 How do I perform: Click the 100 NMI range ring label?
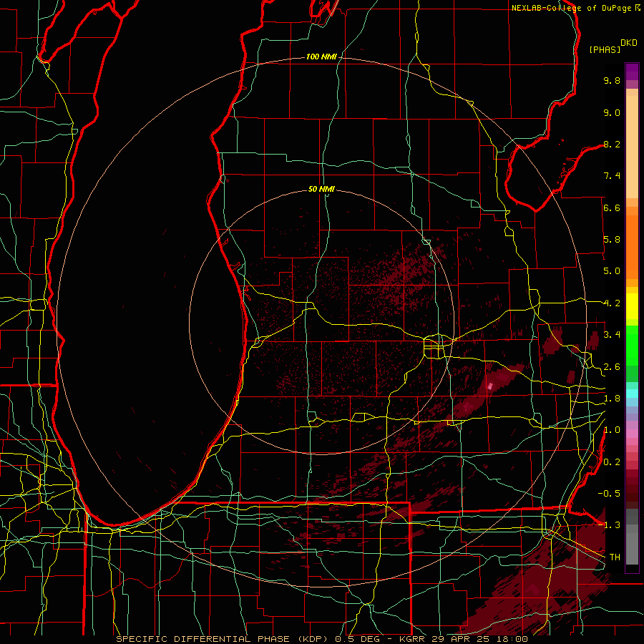(321, 57)
